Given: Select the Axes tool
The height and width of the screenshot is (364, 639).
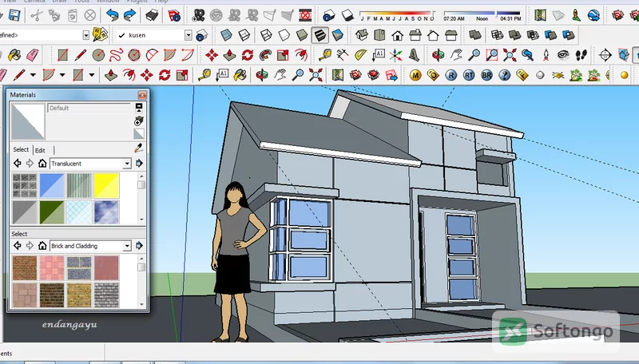Looking at the screenshot, I should 395,54.
